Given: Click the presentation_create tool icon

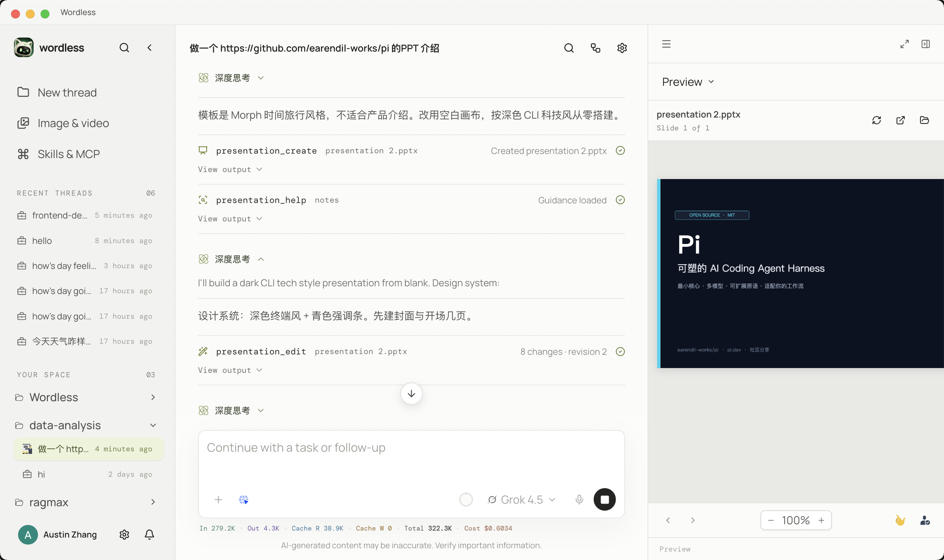Looking at the screenshot, I should coord(203,151).
